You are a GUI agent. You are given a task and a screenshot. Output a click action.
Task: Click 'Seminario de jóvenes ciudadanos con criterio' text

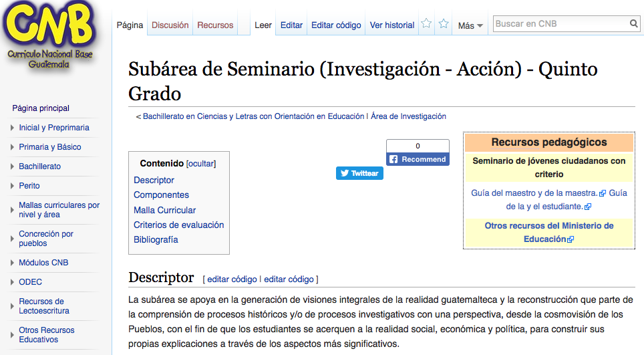coord(549,167)
